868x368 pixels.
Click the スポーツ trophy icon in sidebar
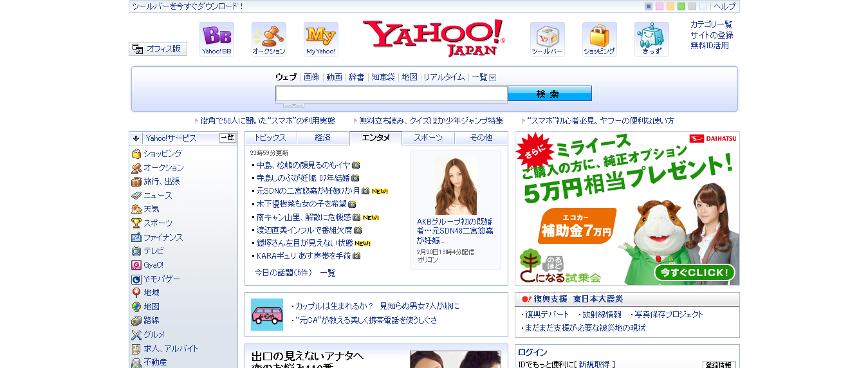[136, 223]
